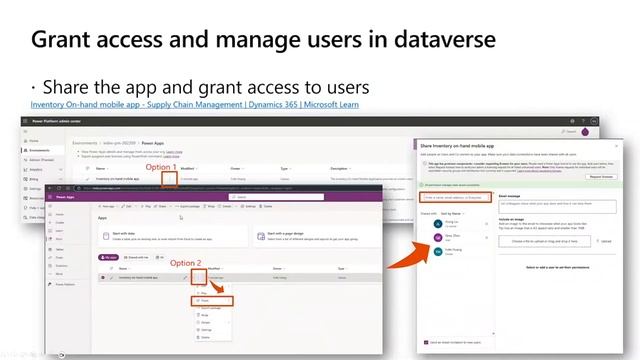The width and height of the screenshot is (640, 360).
Task: Click the Power Apps search box
Action: 276,197
